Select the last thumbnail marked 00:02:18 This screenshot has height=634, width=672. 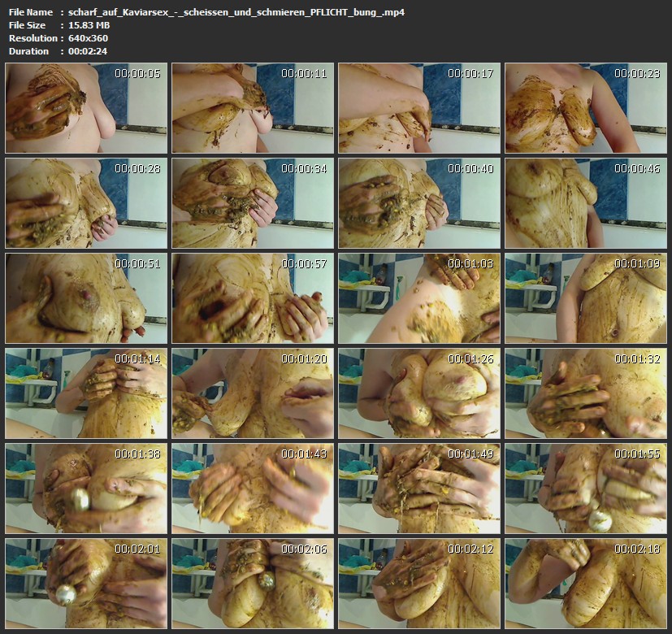(x=585, y=583)
